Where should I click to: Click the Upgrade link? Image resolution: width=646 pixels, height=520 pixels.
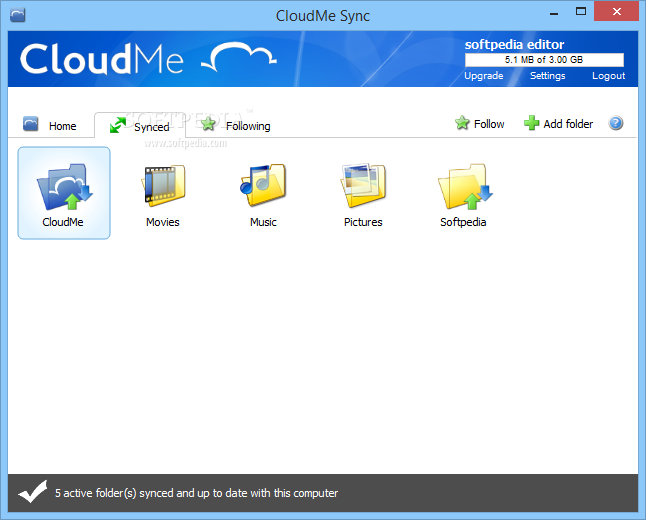point(484,76)
